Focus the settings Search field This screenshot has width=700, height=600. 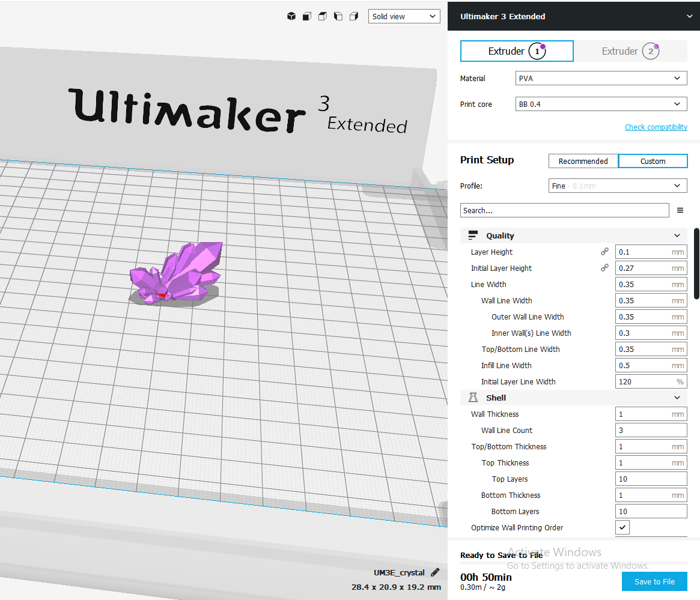[x=564, y=211]
